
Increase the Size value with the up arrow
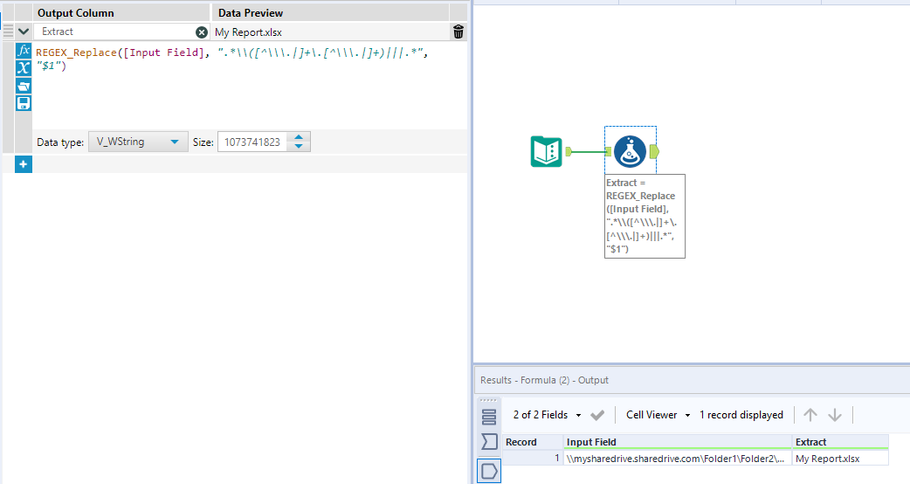299,138
